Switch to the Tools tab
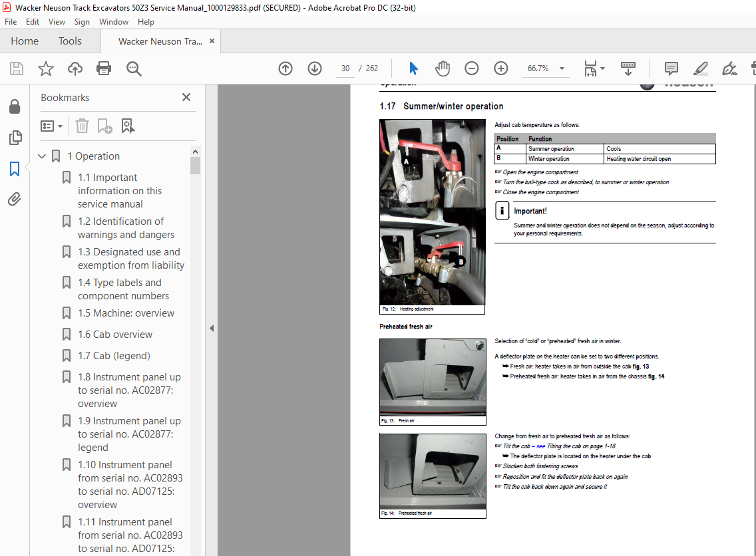The height and width of the screenshot is (556, 756). 70,41
